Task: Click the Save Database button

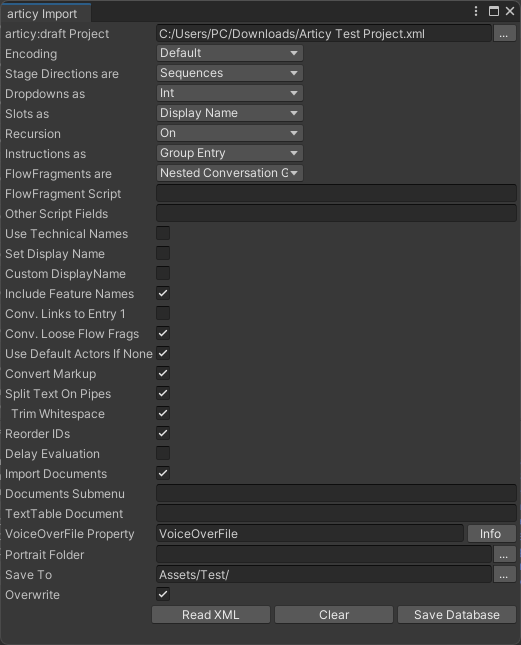Action: tap(456, 615)
